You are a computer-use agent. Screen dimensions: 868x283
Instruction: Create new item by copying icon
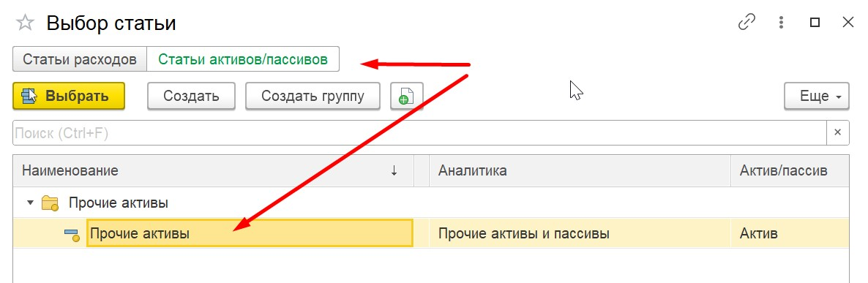pyautogui.click(x=407, y=97)
